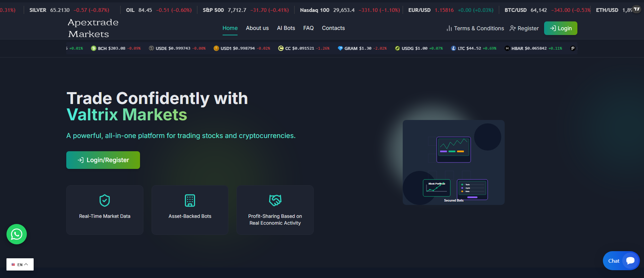Click the green Login button
This screenshot has width=644, height=278.
pos(561,28)
